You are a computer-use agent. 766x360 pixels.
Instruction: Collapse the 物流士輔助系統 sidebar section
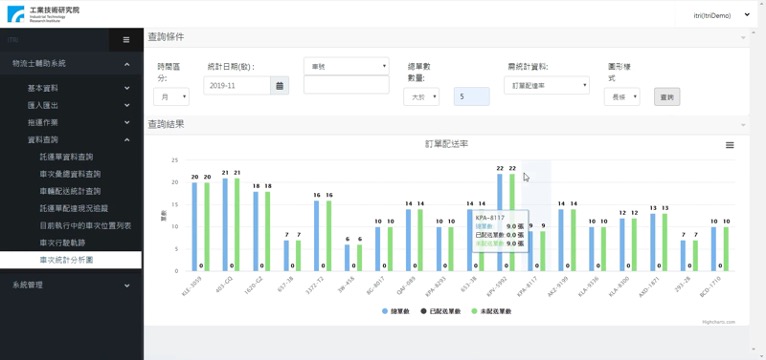tap(71, 64)
